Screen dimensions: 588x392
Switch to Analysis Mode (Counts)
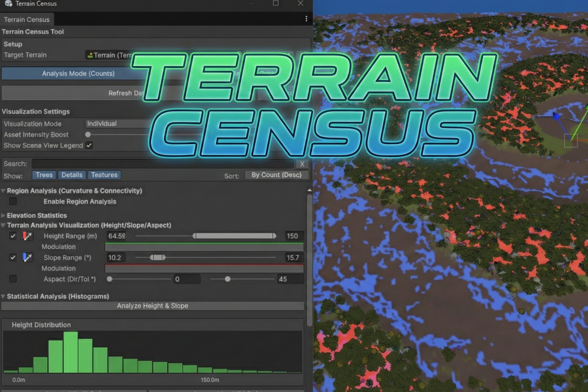click(78, 74)
